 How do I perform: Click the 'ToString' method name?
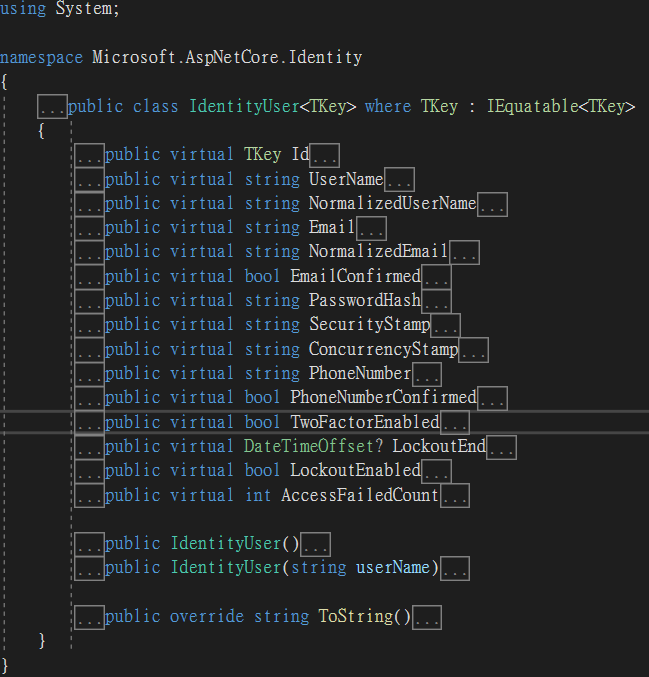pos(355,617)
